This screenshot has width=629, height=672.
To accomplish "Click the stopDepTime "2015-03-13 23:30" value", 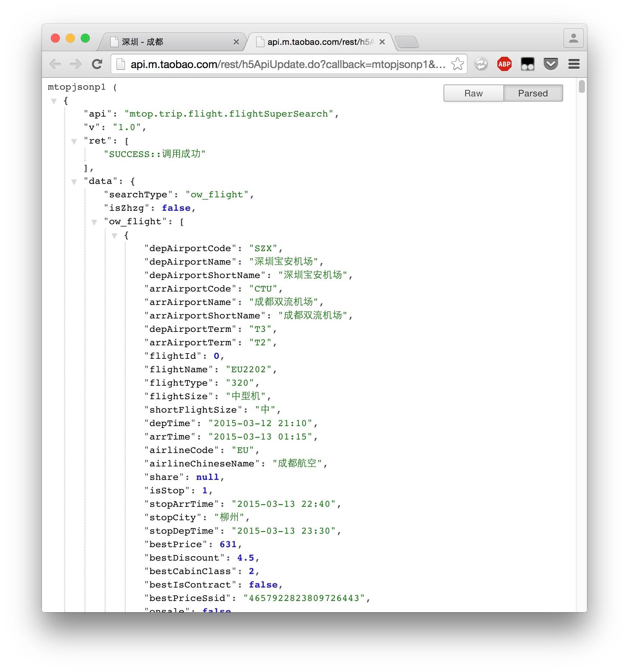I will tap(284, 531).
